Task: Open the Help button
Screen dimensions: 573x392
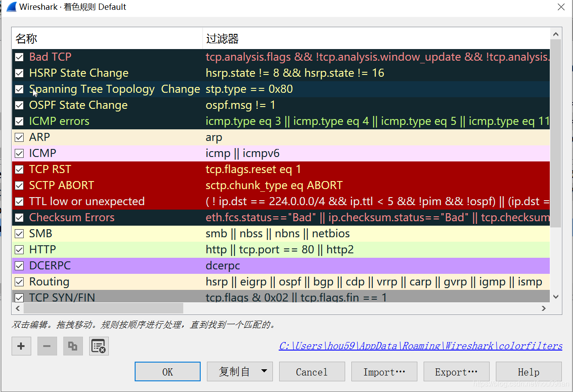Action: pyautogui.click(x=528, y=371)
